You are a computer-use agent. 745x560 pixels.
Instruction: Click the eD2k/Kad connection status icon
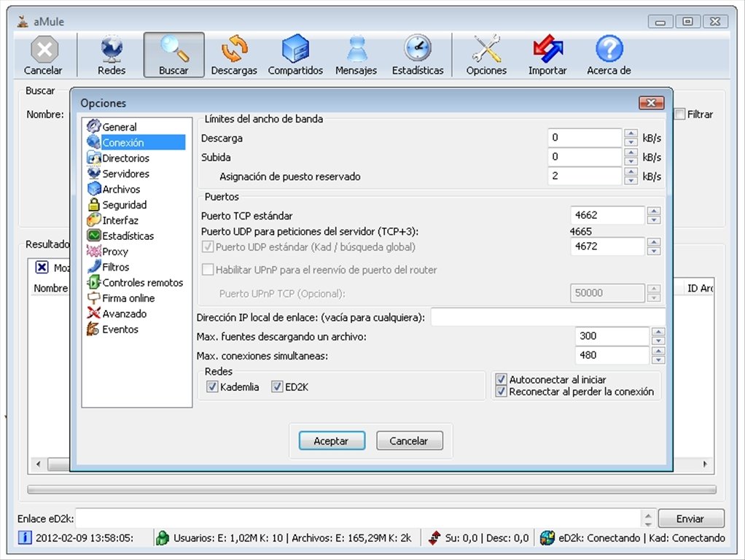[547, 537]
